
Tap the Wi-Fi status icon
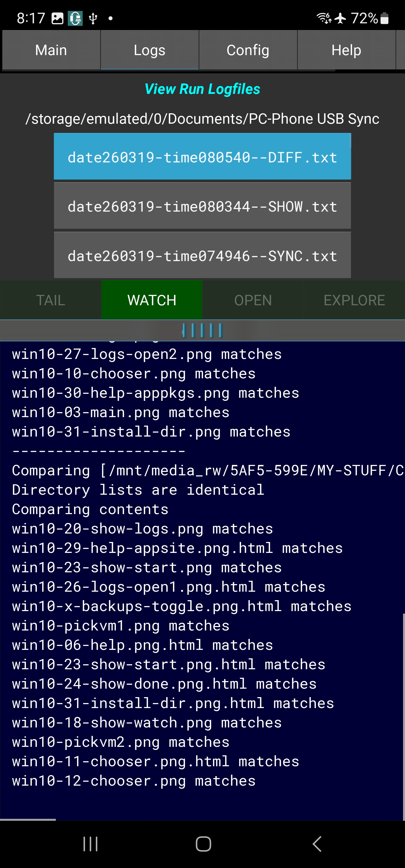point(324,18)
